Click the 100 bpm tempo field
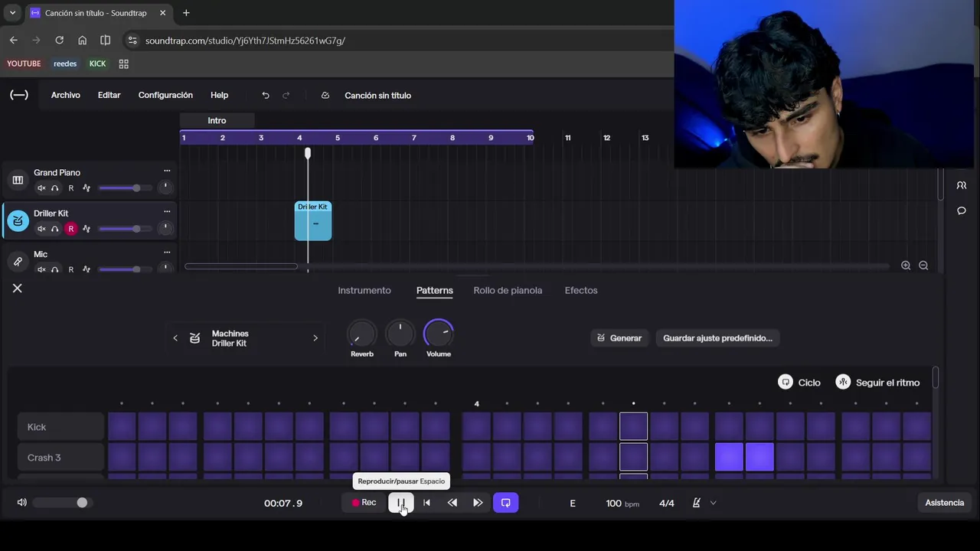The width and height of the screenshot is (980, 551). click(x=622, y=503)
